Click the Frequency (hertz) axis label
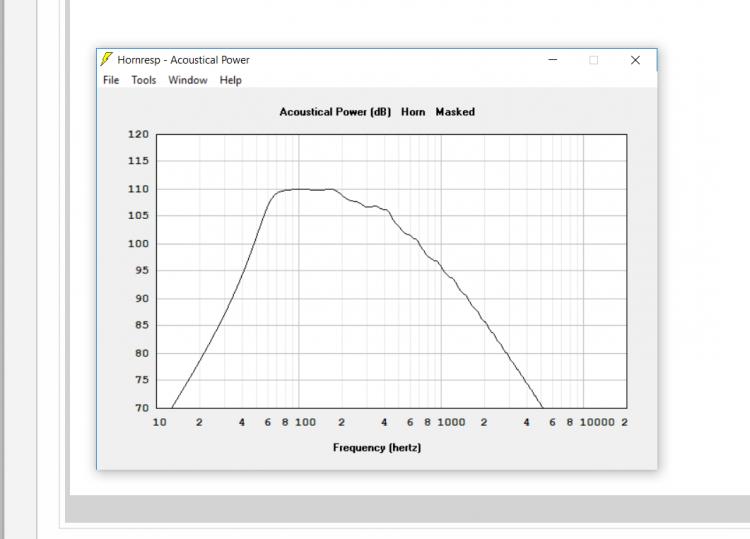The image size is (750, 539). [377, 448]
